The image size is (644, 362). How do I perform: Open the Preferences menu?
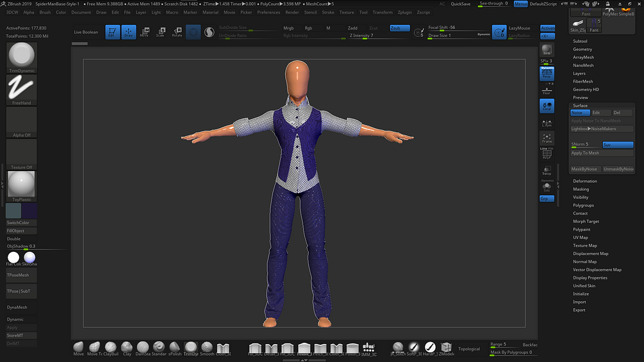click(268, 12)
